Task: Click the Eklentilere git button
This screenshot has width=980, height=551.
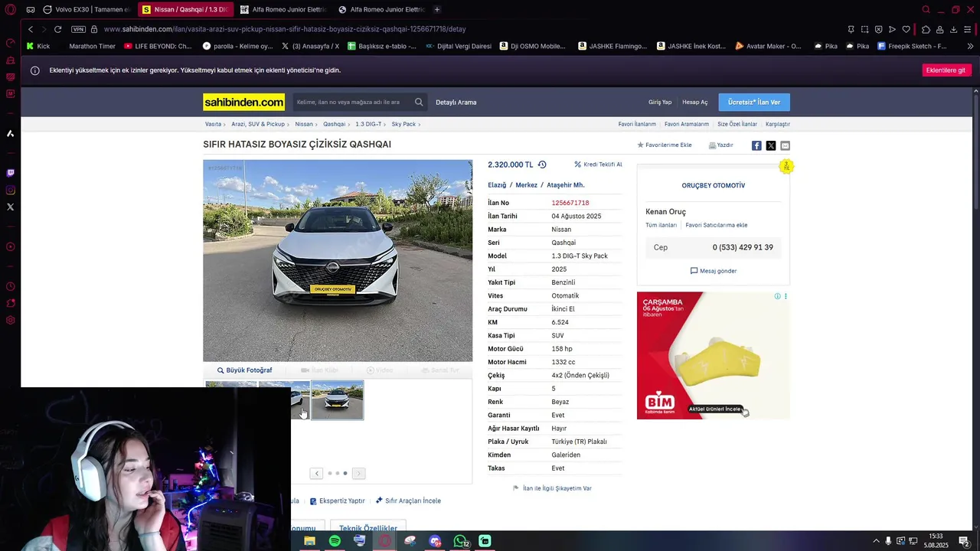Action: 946,70
